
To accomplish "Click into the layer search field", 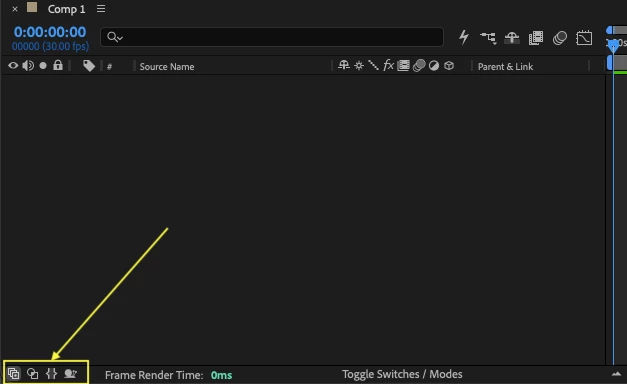I will 272,37.
